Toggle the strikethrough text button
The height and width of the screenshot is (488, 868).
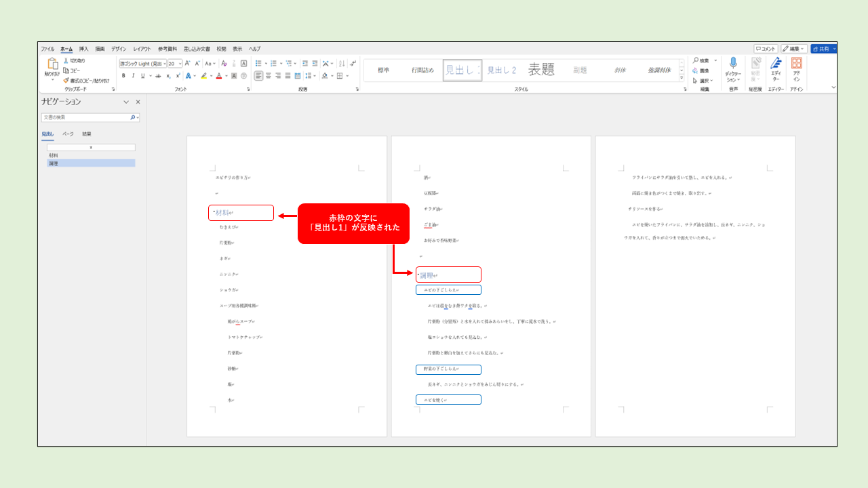[158, 76]
